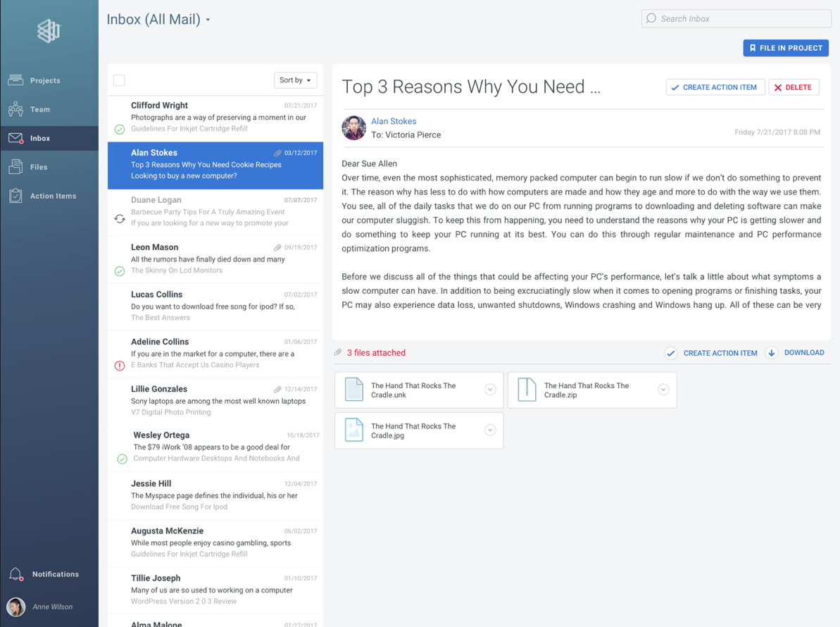Click the image file icon on Cradle.jpg attachment
This screenshot has height=627, width=840.
[354, 429]
